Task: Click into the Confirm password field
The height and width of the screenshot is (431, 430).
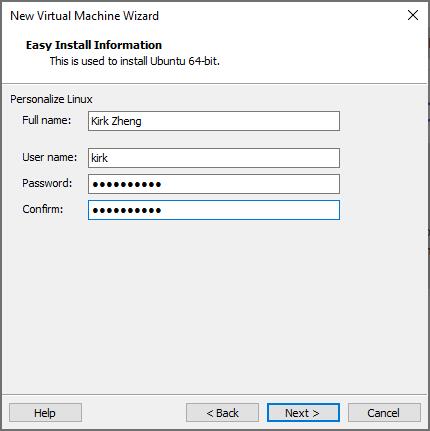Action: click(x=214, y=210)
